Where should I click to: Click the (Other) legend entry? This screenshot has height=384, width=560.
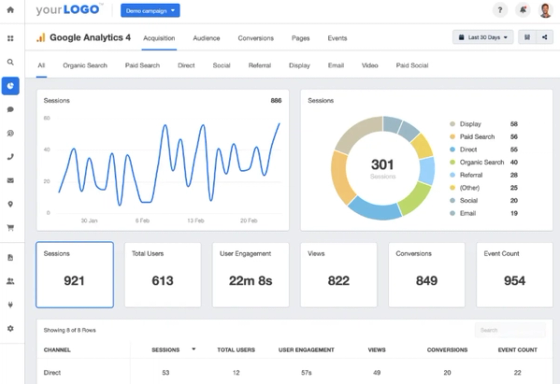[483, 188]
